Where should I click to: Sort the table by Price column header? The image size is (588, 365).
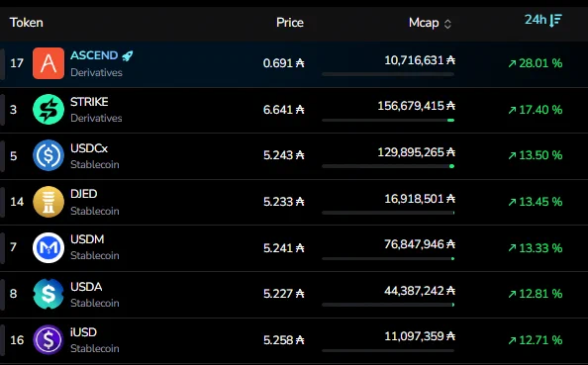coord(290,23)
